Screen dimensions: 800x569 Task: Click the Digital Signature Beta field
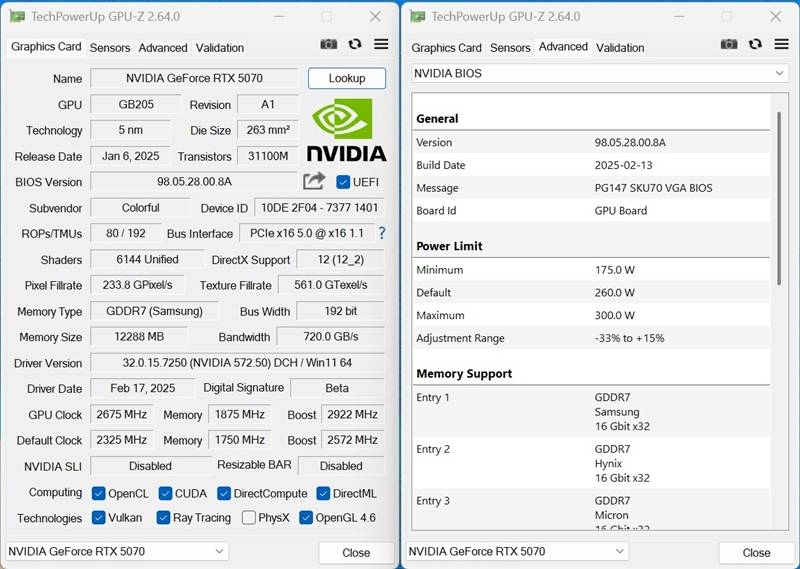click(x=337, y=388)
